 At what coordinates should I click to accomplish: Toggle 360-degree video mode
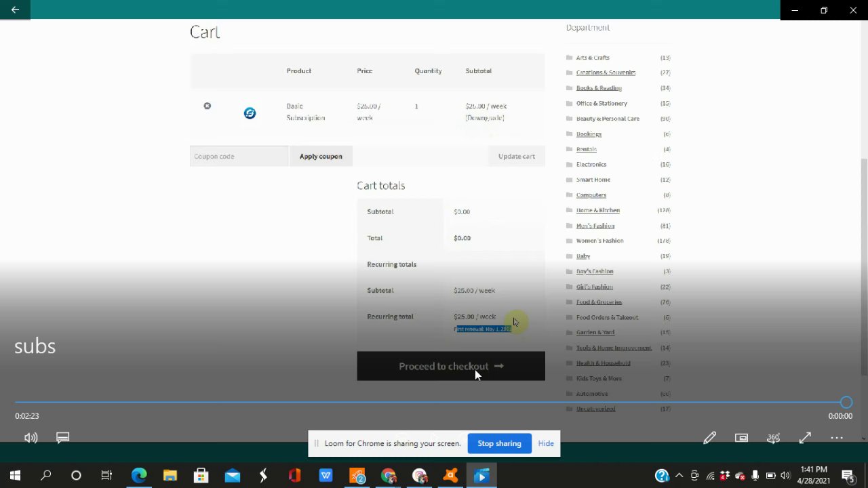773,438
